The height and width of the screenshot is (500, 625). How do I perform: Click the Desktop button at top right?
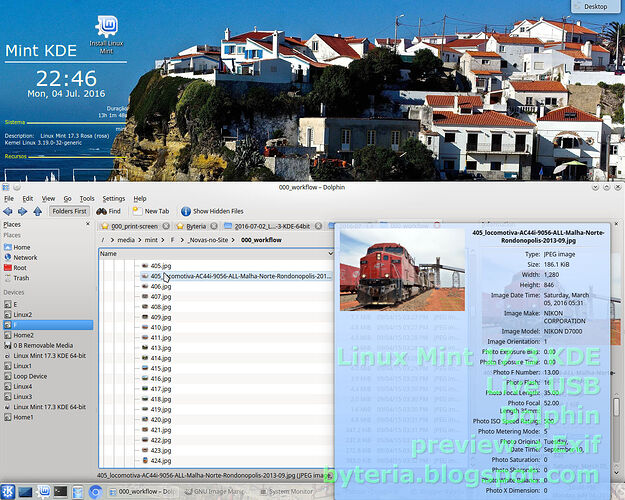tap(596, 6)
